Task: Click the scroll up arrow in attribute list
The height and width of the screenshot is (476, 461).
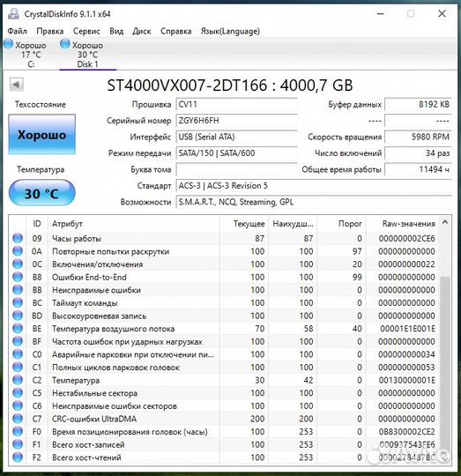Action: (445, 222)
